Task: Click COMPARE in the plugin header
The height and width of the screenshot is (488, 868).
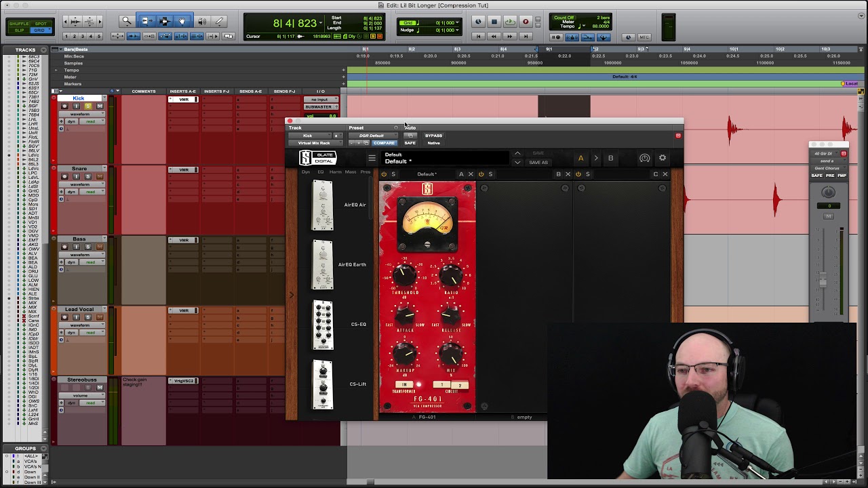Action: (383, 143)
